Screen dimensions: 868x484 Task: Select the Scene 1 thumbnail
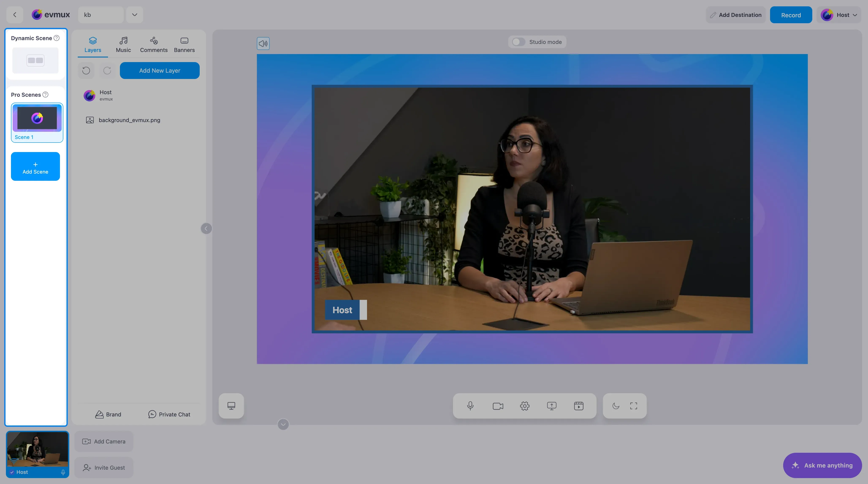37,123
